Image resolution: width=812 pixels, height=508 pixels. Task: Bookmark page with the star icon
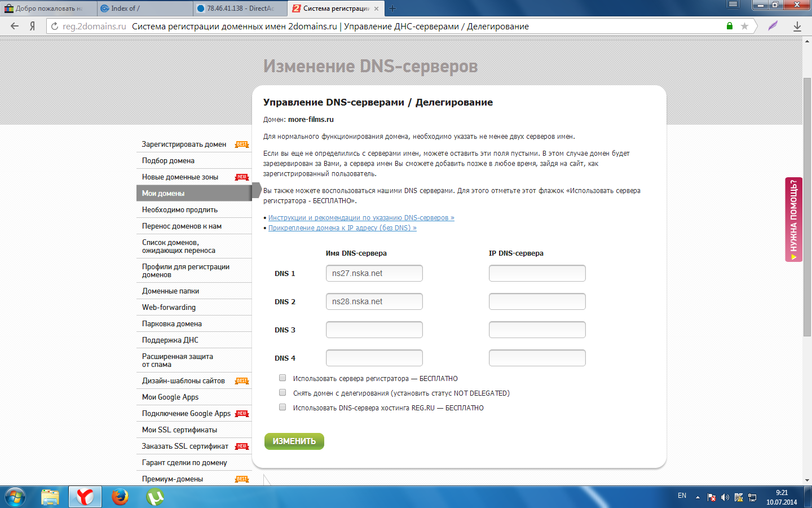(x=745, y=26)
